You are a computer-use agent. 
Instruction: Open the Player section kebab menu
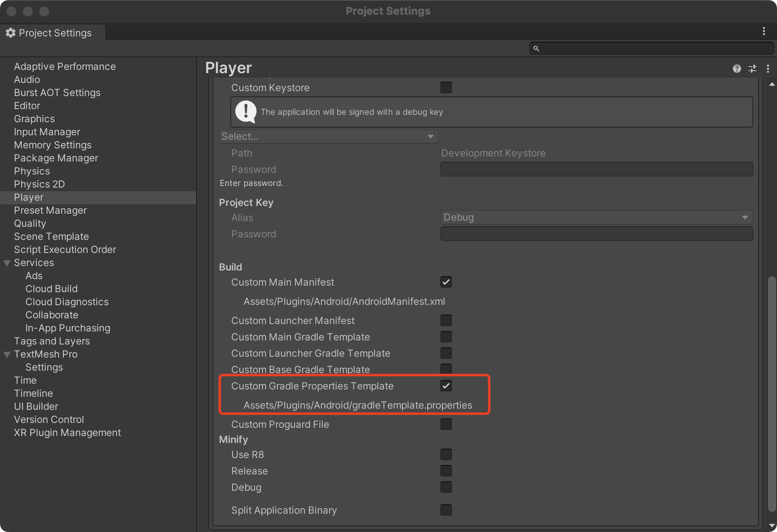pos(768,69)
